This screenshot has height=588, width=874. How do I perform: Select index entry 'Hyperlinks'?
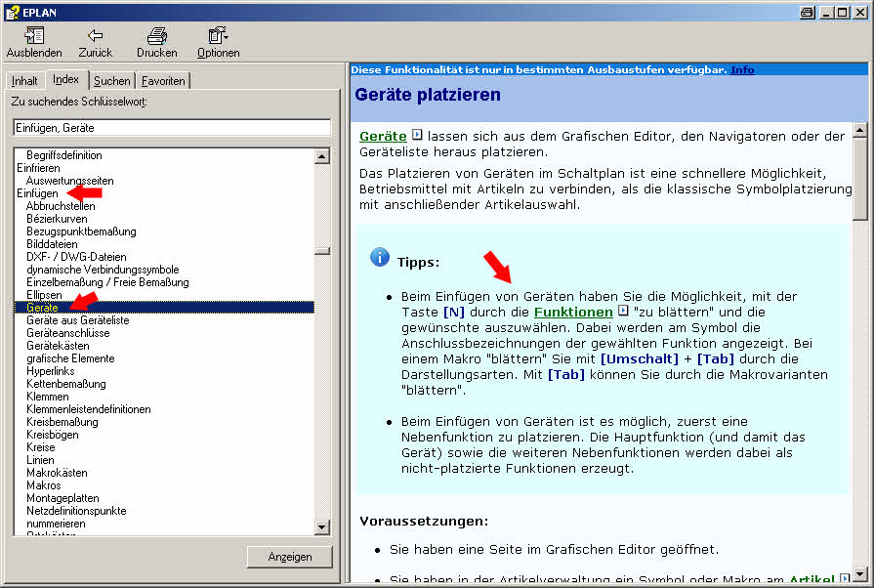50,371
